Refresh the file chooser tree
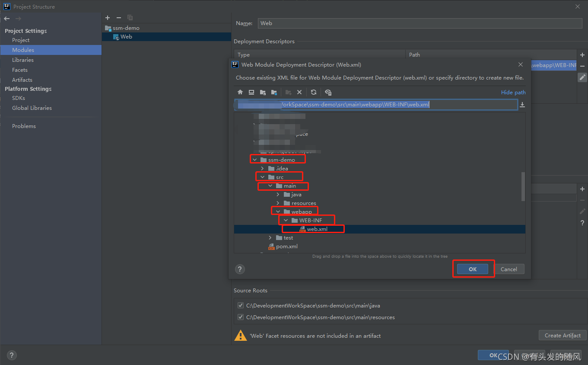This screenshot has height=365, width=588. pyautogui.click(x=314, y=92)
